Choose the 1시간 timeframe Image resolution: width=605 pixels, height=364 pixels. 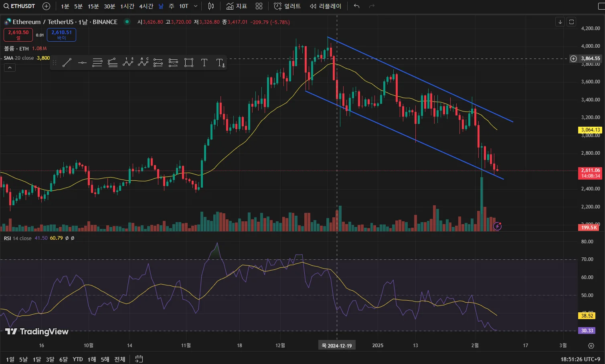[x=127, y=6]
